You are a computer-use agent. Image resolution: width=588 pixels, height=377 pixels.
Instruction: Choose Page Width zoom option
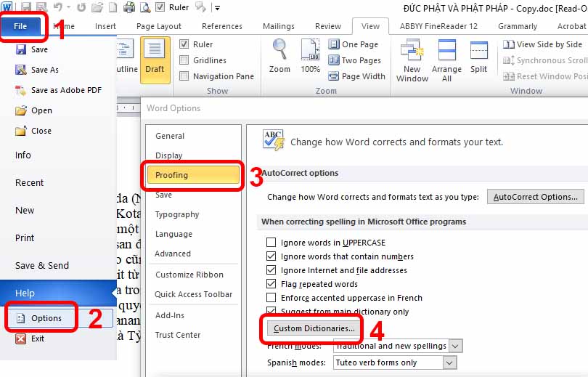356,76
